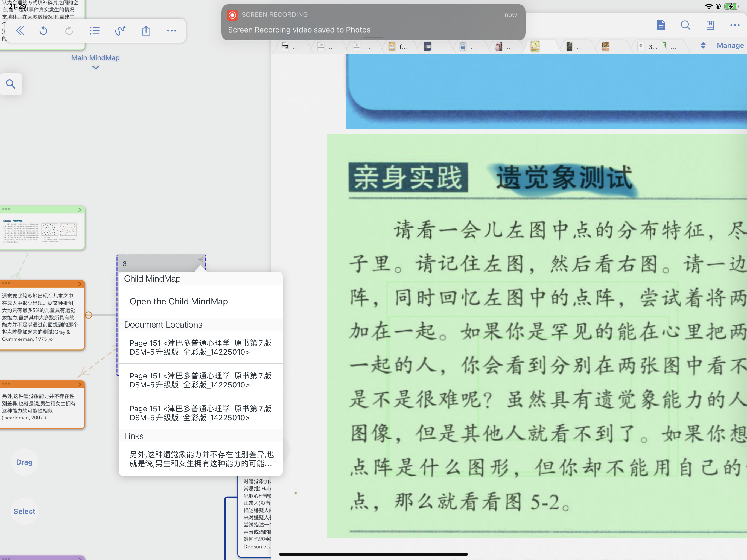
Task: Select node 3 title header
Action: click(x=161, y=263)
